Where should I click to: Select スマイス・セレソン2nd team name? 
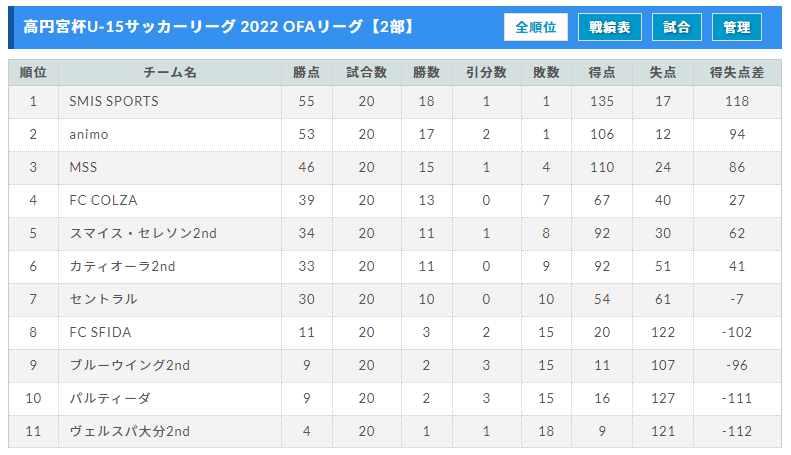143,234
